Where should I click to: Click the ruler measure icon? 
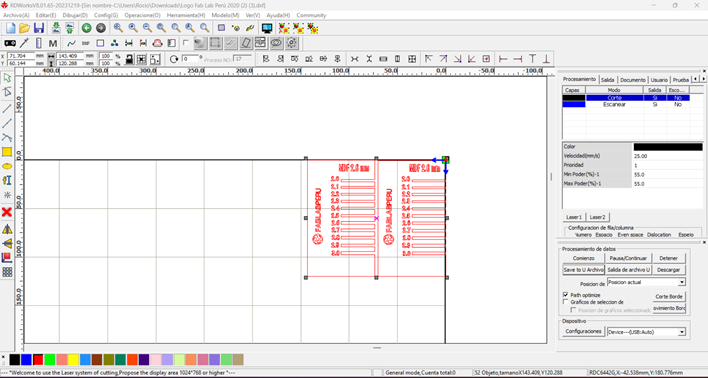pyautogui.click(x=38, y=43)
